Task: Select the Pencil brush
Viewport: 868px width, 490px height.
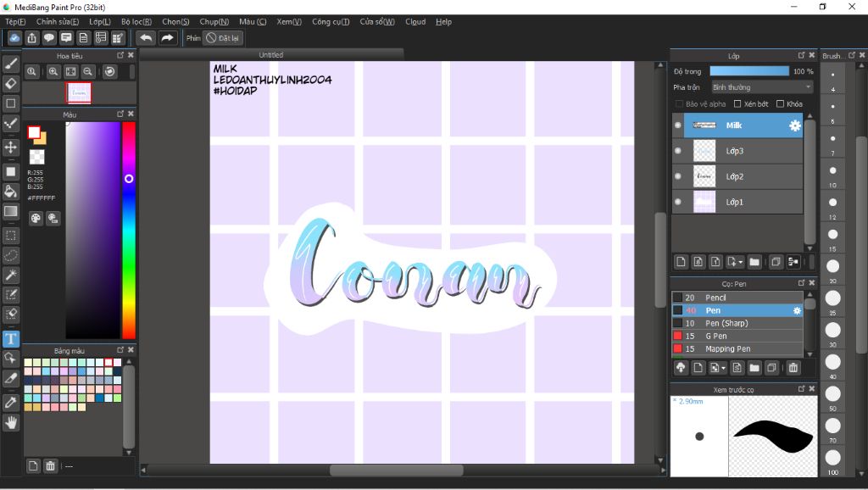Action: pos(737,298)
